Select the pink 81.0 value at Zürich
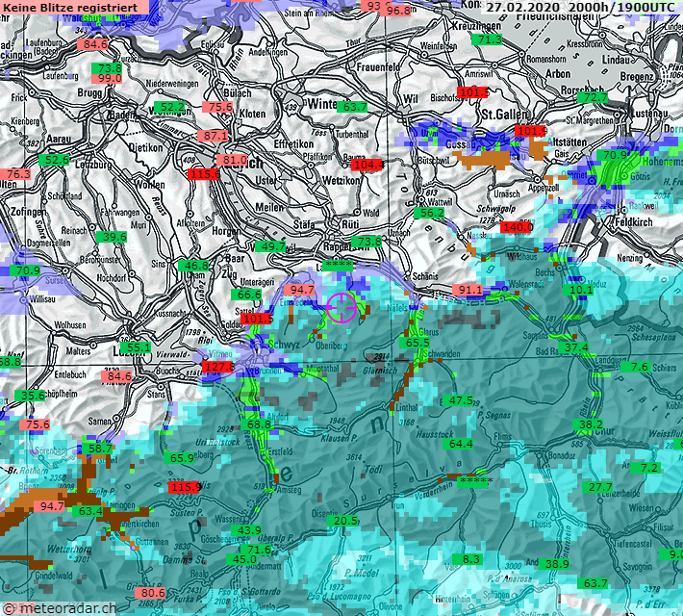The height and width of the screenshot is (616, 683). 232,160
